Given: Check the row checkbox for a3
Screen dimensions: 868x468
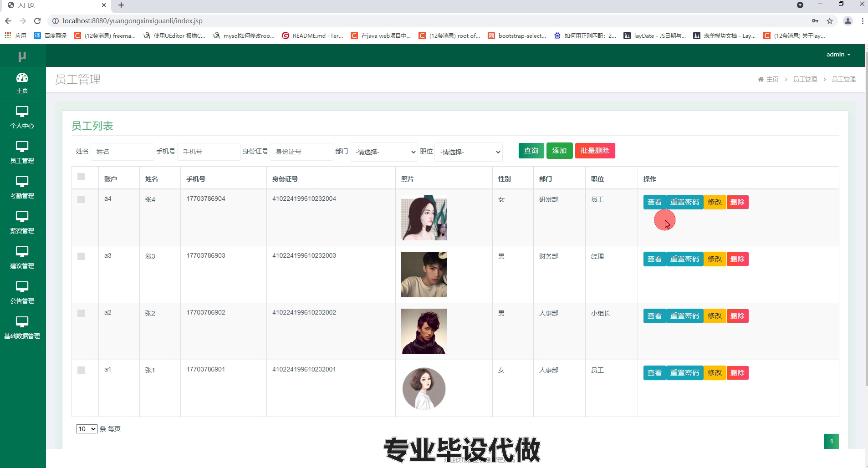Looking at the screenshot, I should click(x=81, y=256).
